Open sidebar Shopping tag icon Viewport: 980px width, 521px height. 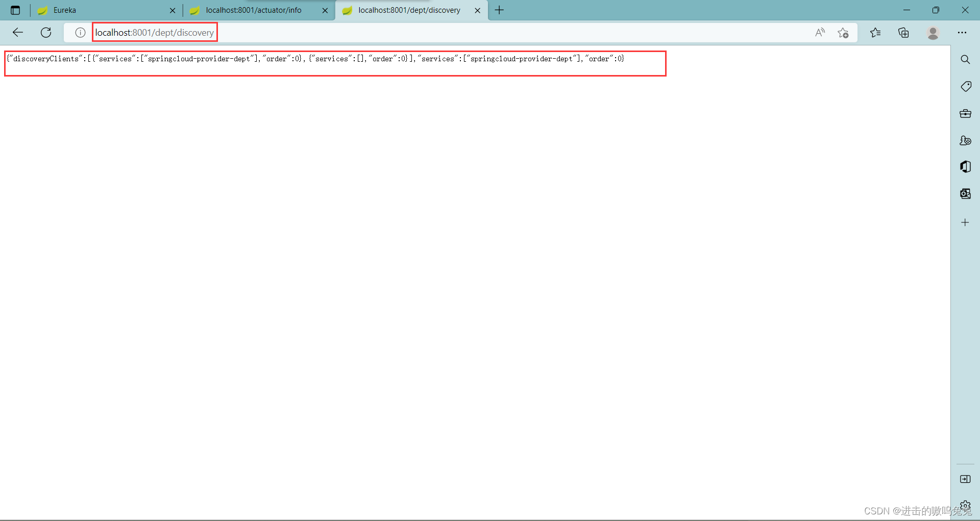click(x=965, y=87)
